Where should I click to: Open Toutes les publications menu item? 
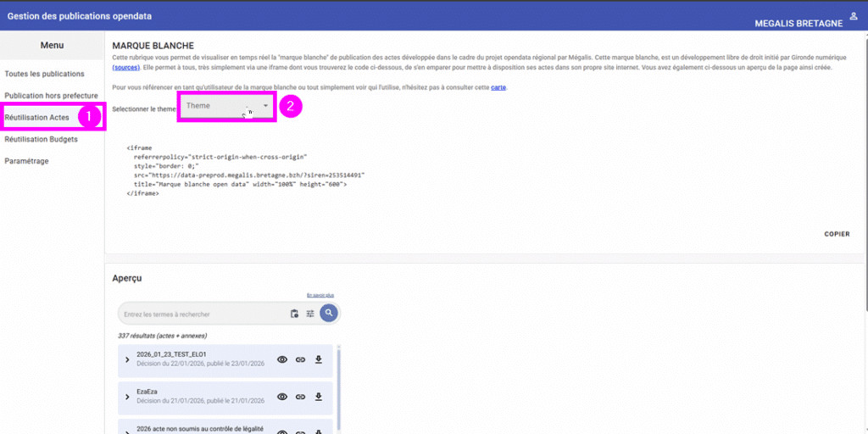[x=44, y=74]
